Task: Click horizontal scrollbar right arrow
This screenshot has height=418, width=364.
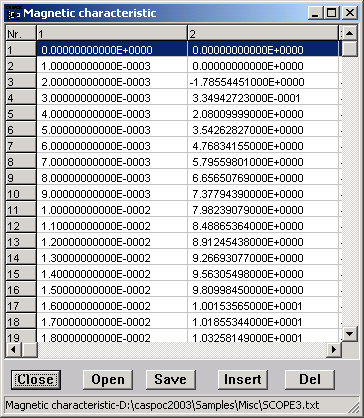Action: pos(333,350)
